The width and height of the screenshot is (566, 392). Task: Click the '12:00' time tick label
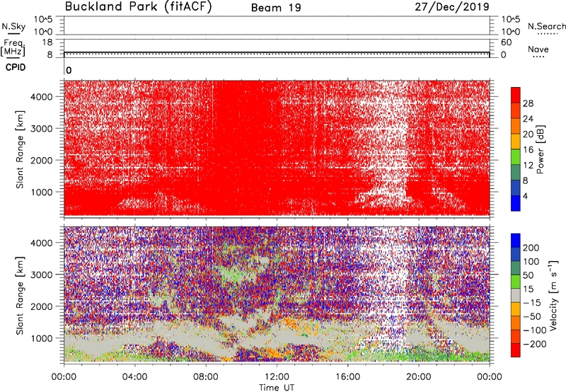point(277,377)
